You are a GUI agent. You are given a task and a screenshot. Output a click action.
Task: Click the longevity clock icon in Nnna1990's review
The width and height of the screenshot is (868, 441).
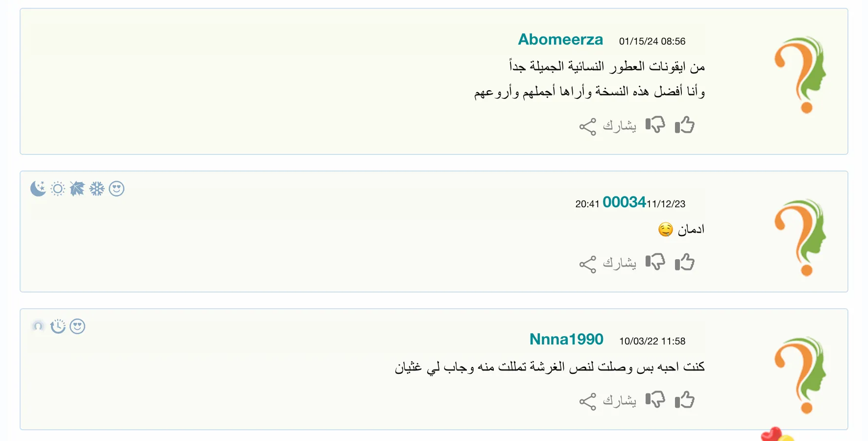tap(58, 326)
